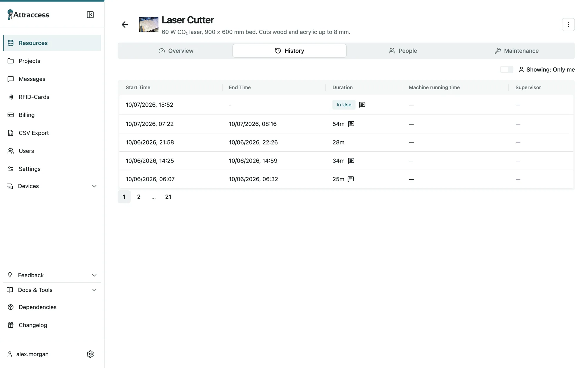The image size is (588, 368).
Task: Open RFID-Cards in sidebar
Action: [52, 97]
